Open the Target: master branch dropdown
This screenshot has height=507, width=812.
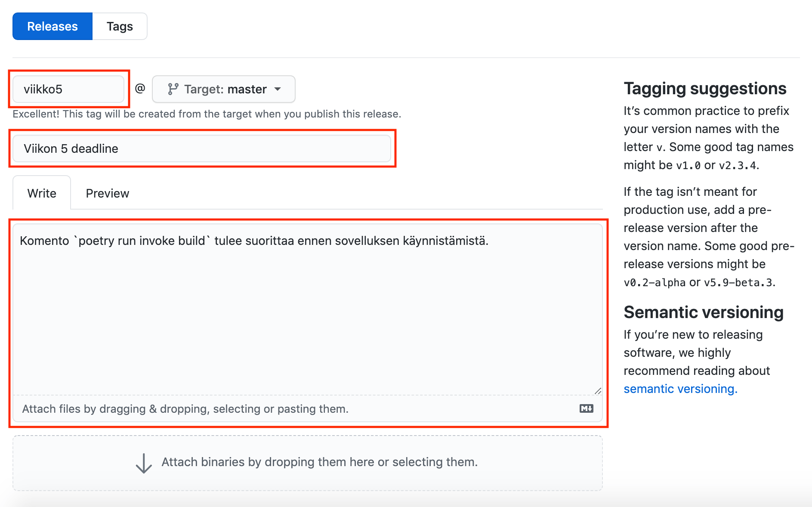(x=224, y=89)
